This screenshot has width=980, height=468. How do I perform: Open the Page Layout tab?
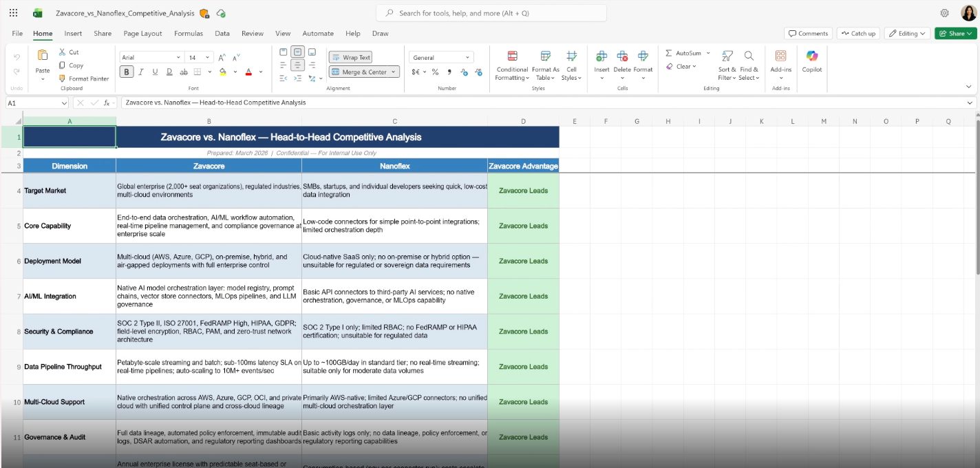coord(142,33)
